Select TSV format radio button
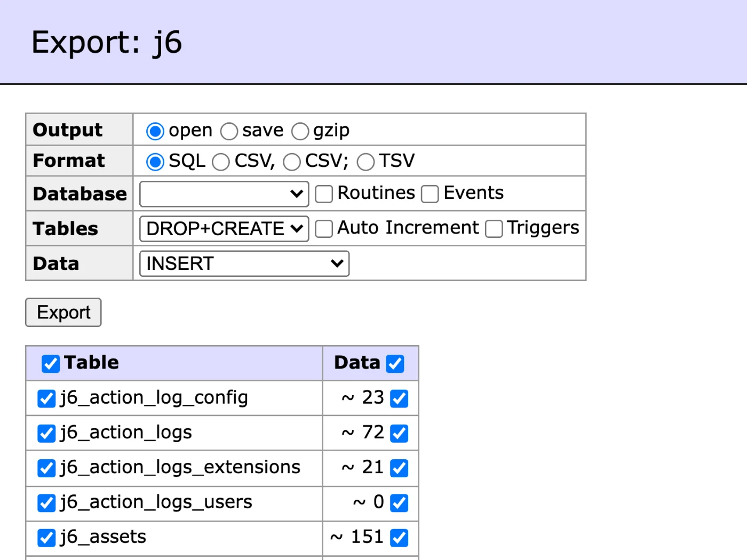This screenshot has height=560, width=747. 365,162
